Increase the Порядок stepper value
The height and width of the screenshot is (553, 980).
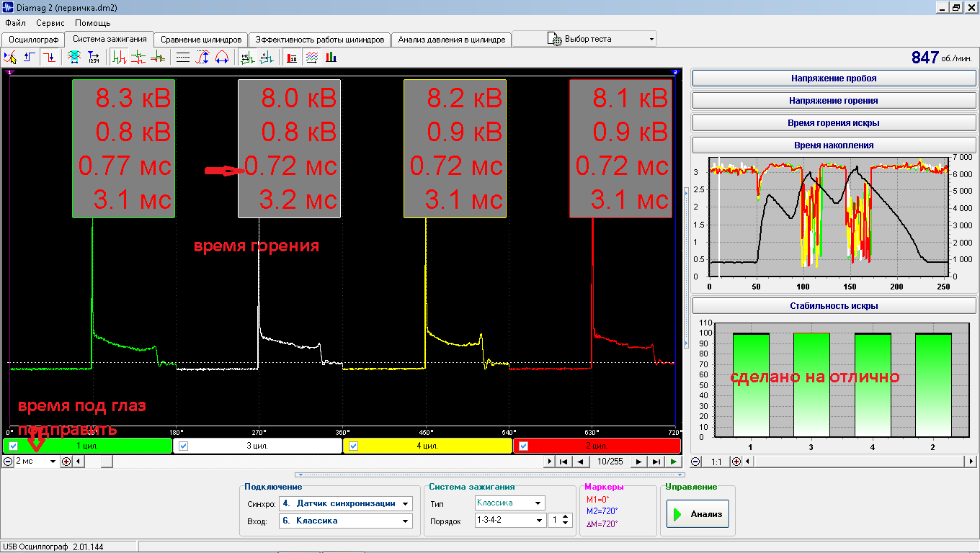(x=566, y=516)
